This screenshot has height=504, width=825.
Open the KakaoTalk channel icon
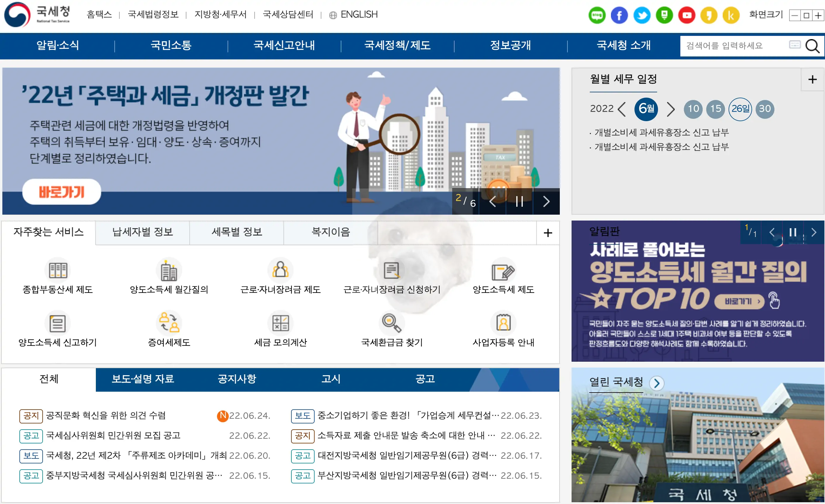tap(731, 15)
